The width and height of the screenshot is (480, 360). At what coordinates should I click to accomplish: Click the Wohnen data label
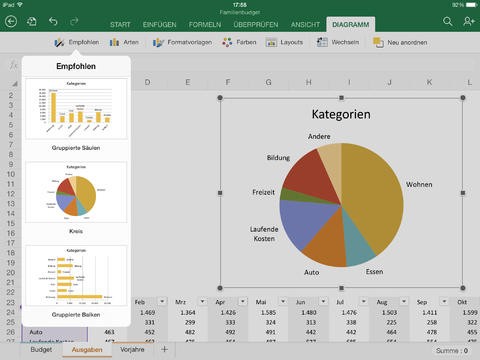(x=419, y=185)
